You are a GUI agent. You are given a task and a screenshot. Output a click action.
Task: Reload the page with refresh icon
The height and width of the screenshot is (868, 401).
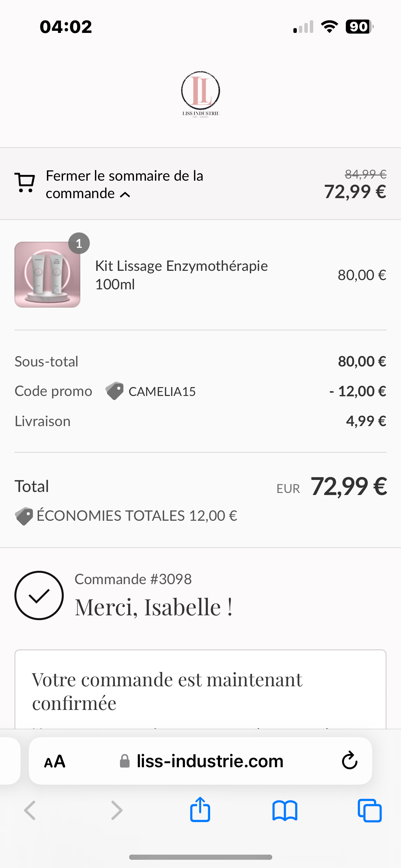pyautogui.click(x=349, y=761)
